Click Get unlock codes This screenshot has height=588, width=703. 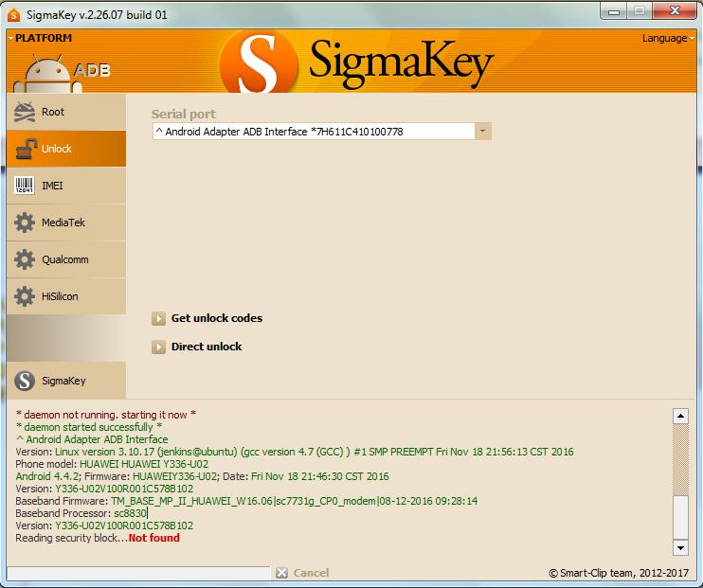click(217, 318)
